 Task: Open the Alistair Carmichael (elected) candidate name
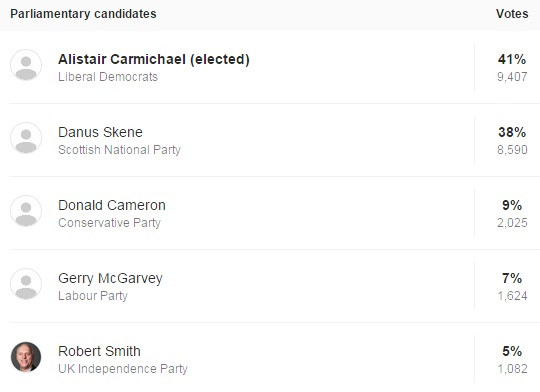click(x=154, y=60)
